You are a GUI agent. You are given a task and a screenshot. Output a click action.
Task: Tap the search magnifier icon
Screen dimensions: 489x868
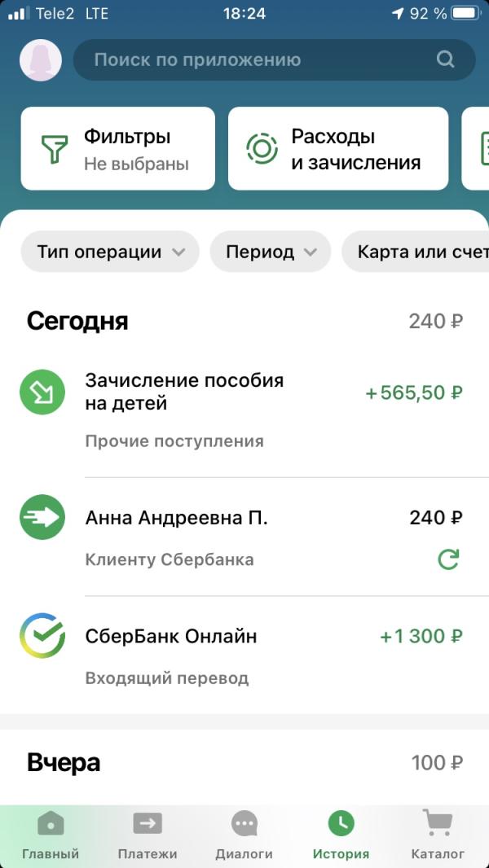445,59
